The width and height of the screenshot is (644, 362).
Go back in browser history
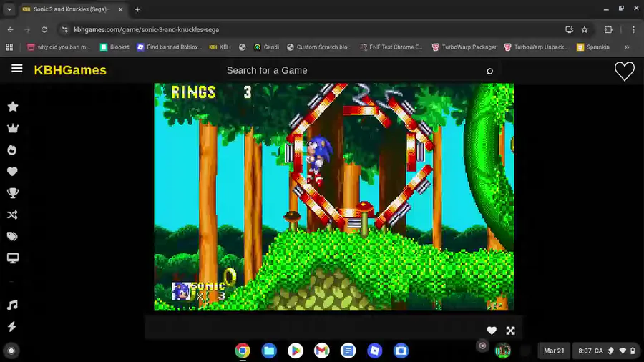tap(10, 29)
